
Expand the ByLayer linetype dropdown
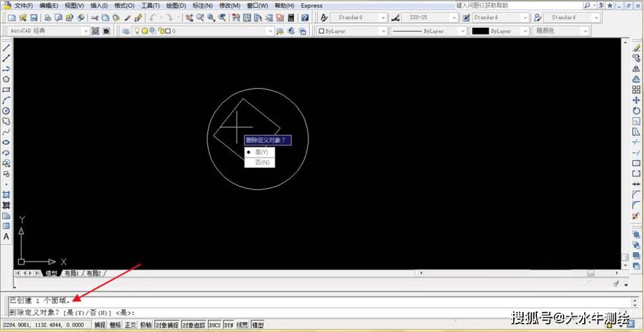429,31
